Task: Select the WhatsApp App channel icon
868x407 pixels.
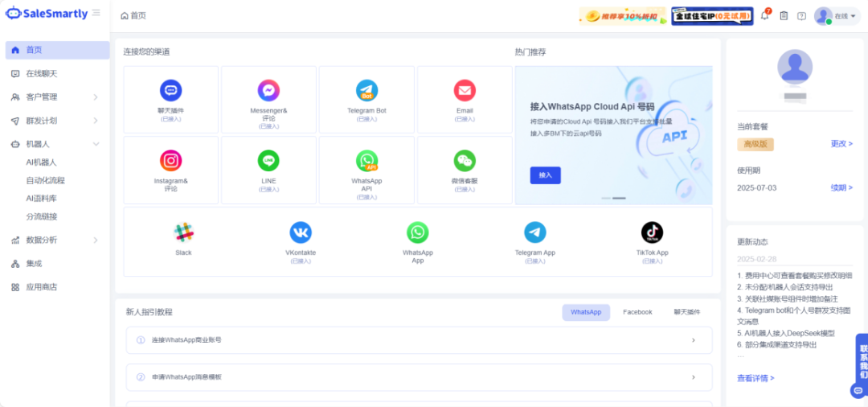Action: click(x=417, y=232)
